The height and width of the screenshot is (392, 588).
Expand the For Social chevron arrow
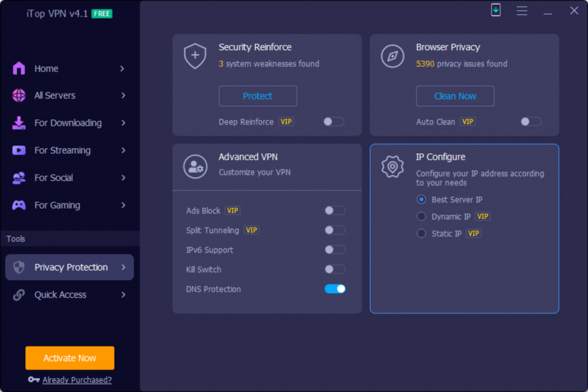pos(123,178)
